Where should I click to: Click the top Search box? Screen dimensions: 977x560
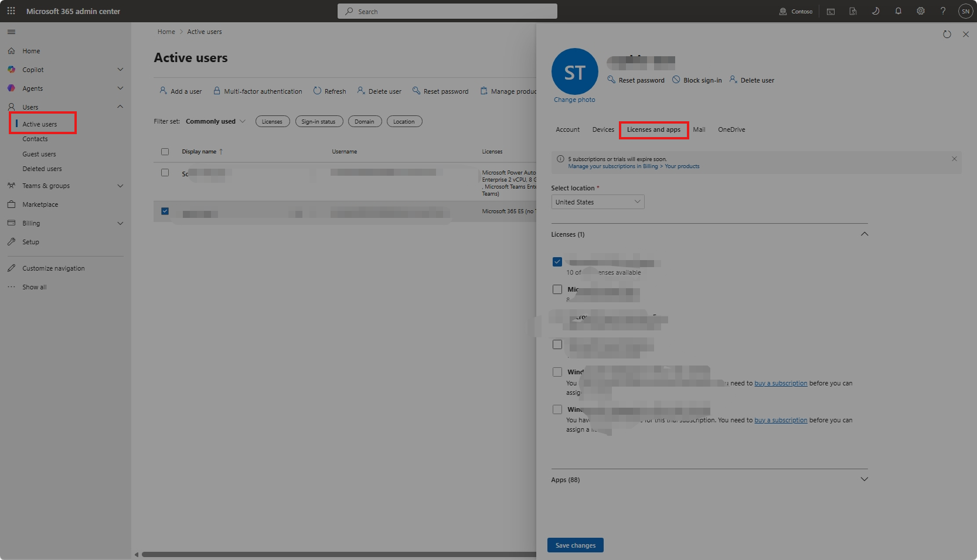[x=447, y=11]
